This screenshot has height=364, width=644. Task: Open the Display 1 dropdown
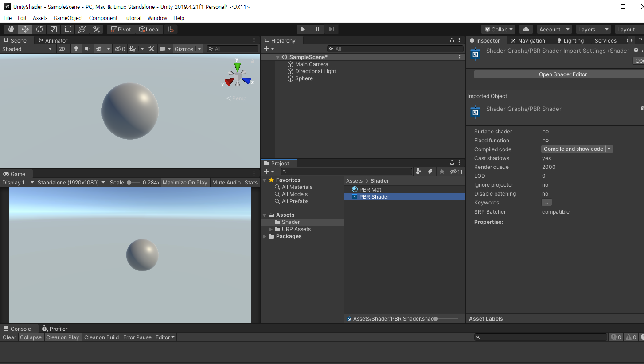18,182
